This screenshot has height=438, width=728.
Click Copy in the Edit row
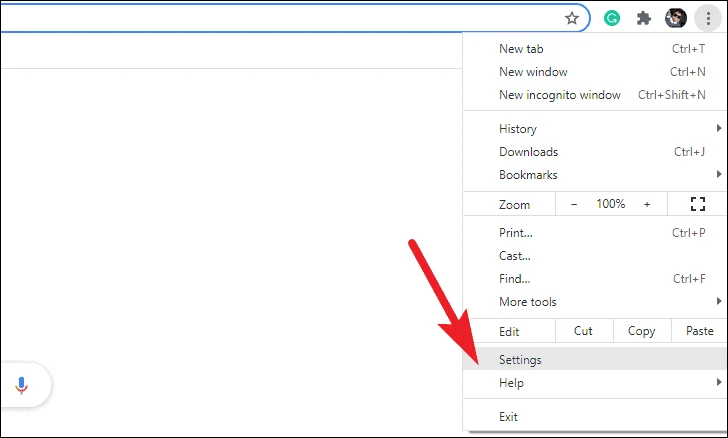tap(642, 331)
